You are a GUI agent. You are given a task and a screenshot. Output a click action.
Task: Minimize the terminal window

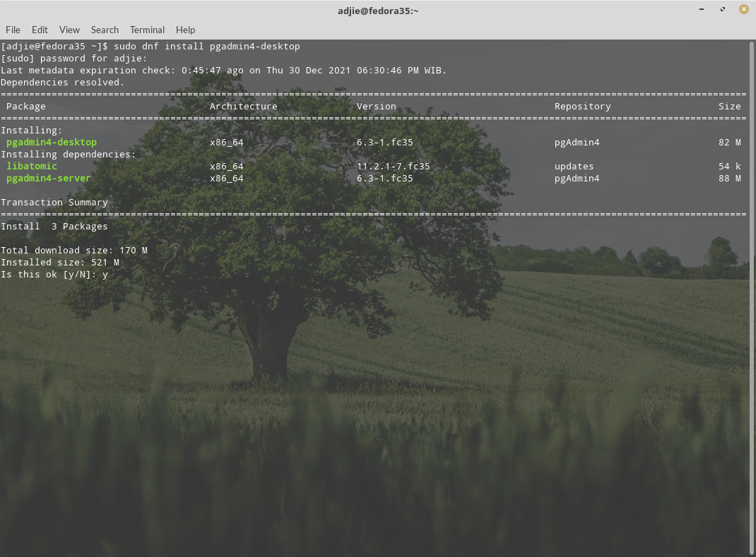[702, 9]
